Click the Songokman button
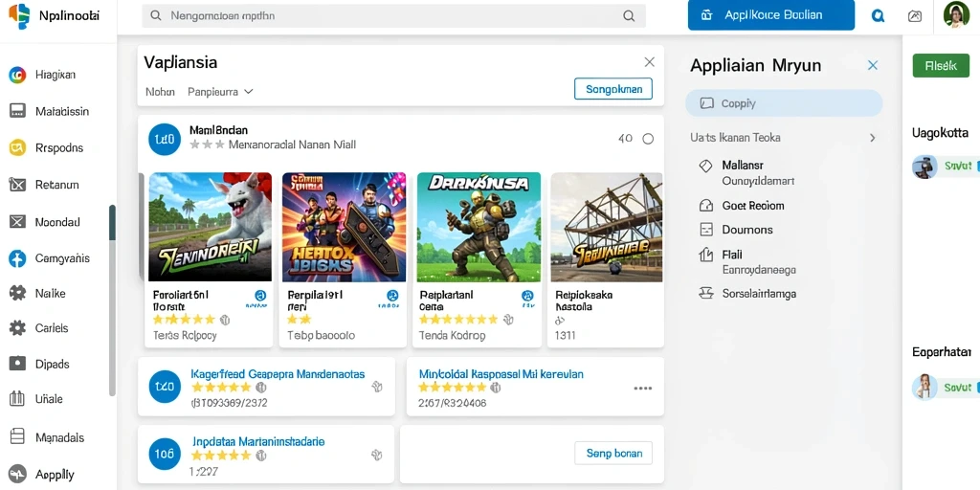This screenshot has height=490, width=980. point(613,89)
